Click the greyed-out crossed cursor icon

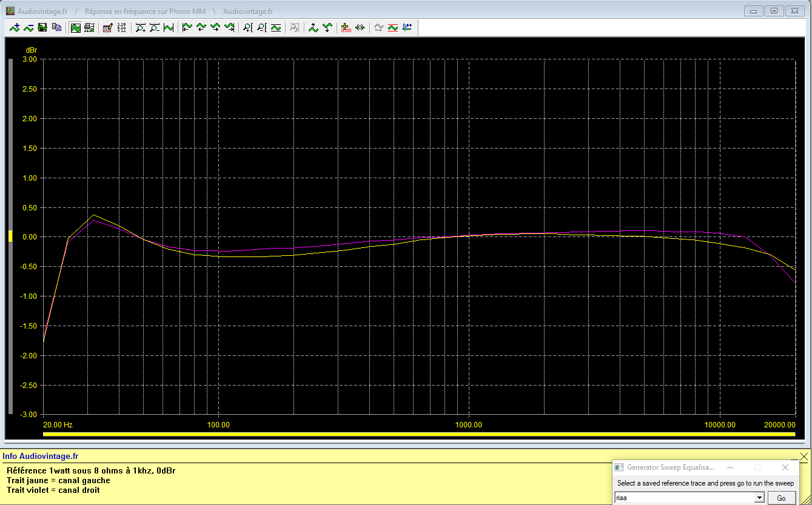(294, 27)
